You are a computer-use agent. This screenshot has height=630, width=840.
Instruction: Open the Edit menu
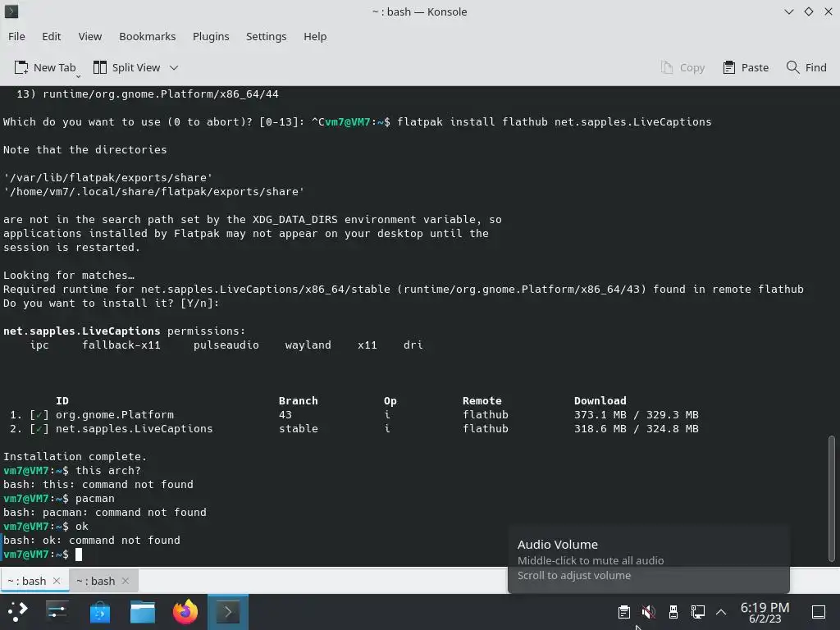pos(52,36)
